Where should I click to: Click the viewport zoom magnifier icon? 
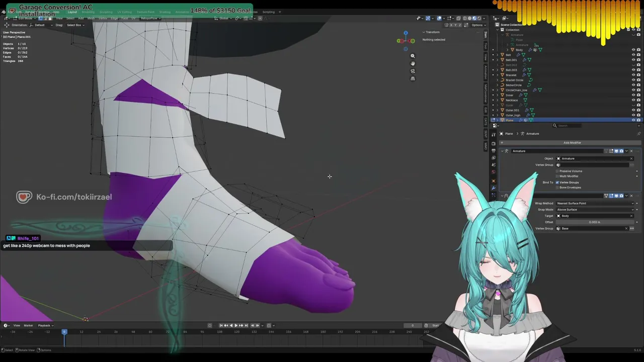pos(413,56)
